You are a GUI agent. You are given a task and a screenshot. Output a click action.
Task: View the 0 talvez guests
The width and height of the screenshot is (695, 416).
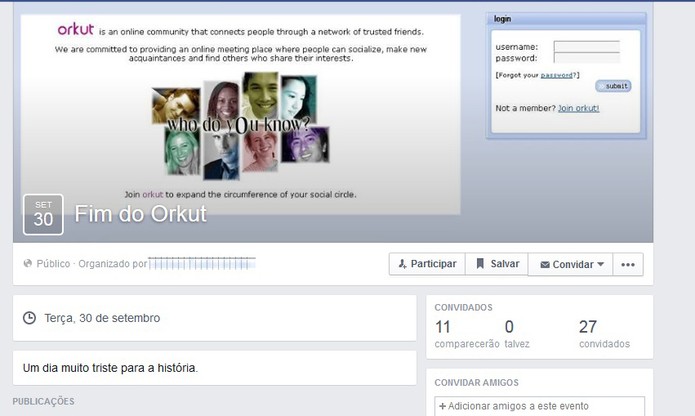tap(517, 334)
